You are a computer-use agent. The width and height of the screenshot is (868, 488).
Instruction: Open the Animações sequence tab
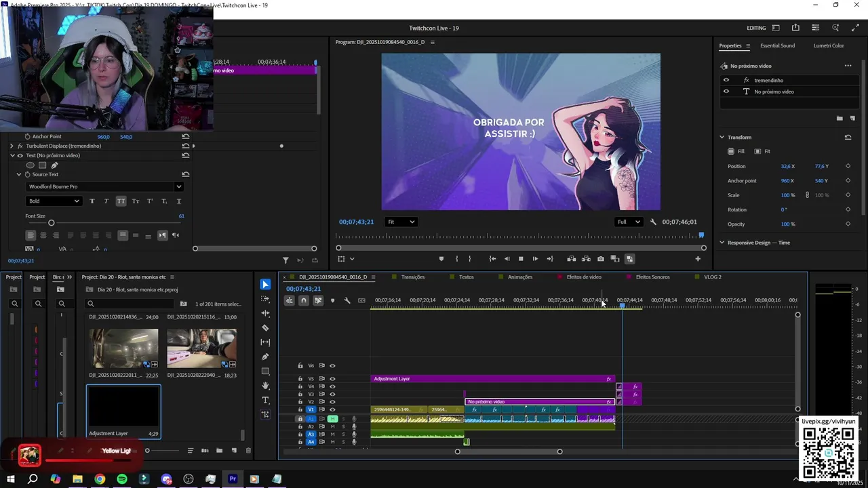pyautogui.click(x=520, y=277)
